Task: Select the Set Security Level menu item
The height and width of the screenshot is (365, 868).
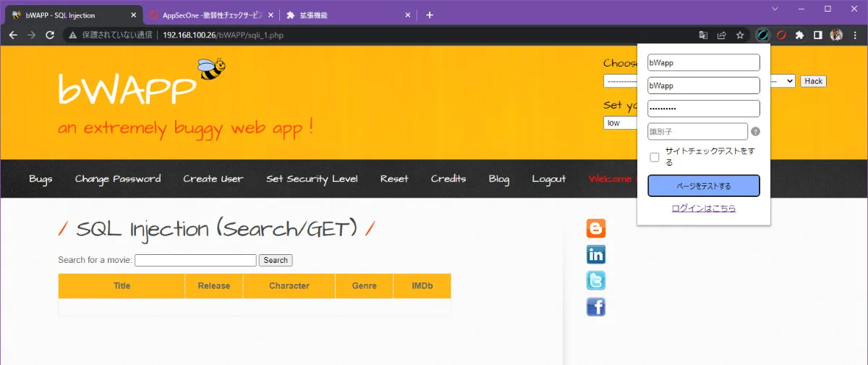Action: click(312, 179)
